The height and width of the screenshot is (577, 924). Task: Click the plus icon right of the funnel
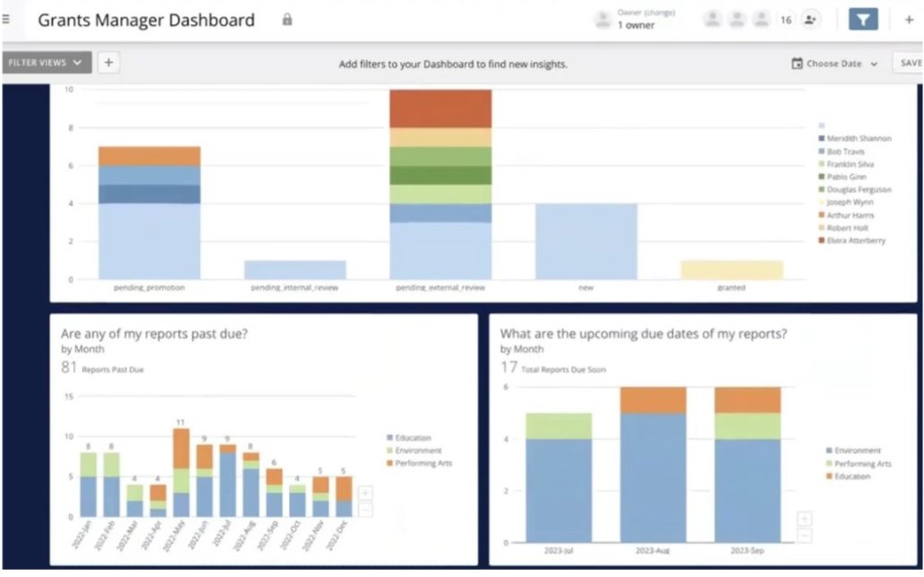(910, 20)
